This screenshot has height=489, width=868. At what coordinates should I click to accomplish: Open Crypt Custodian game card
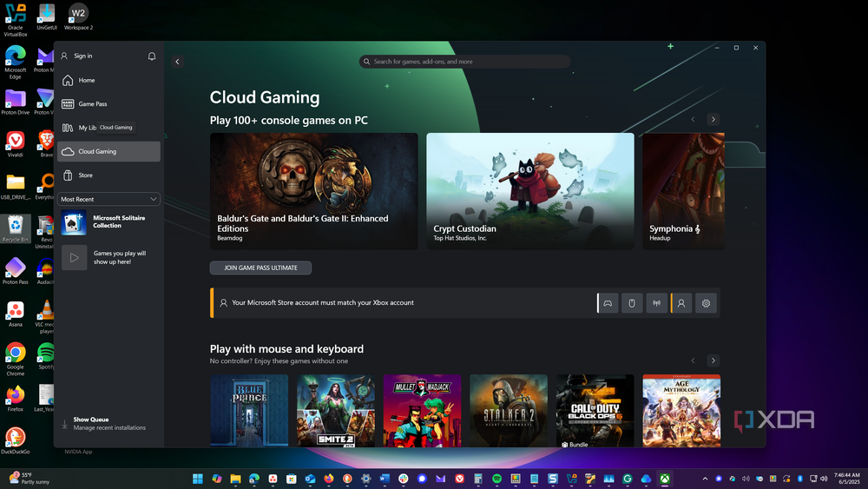coord(530,191)
